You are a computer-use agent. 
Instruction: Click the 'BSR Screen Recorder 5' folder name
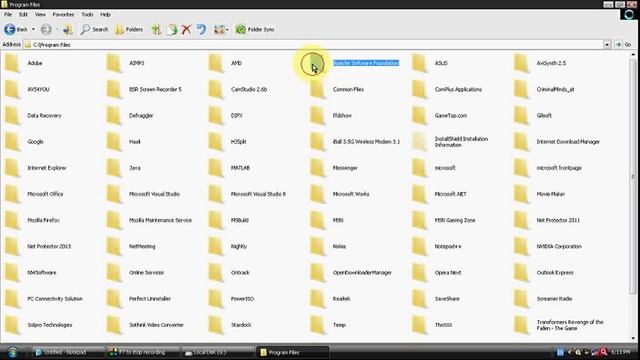155,89
